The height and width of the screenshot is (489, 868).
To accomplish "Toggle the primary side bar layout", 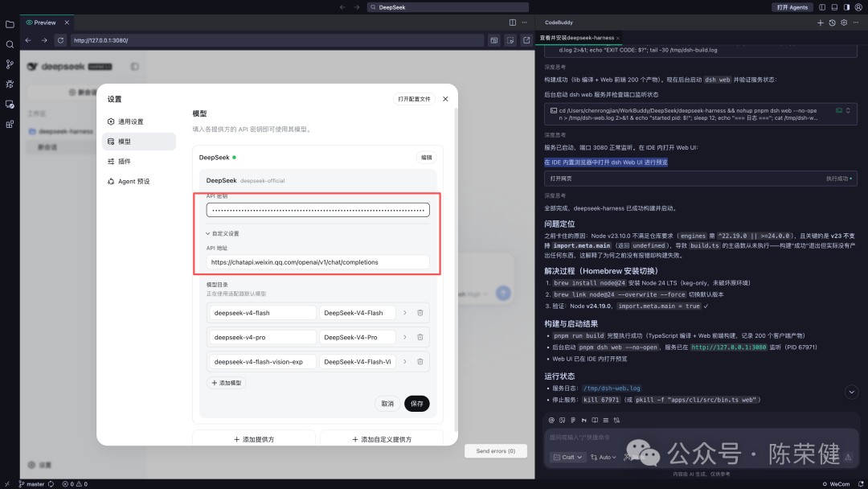I will coord(822,7).
